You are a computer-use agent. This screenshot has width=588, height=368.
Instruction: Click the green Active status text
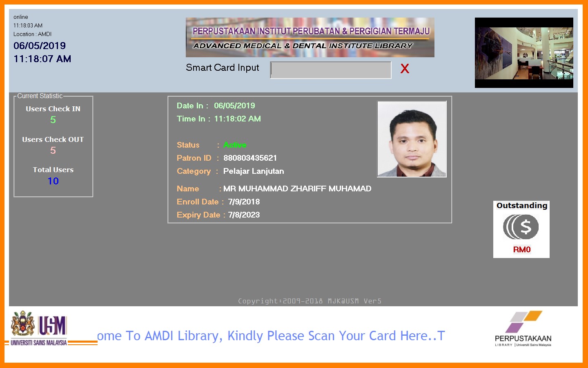click(235, 145)
